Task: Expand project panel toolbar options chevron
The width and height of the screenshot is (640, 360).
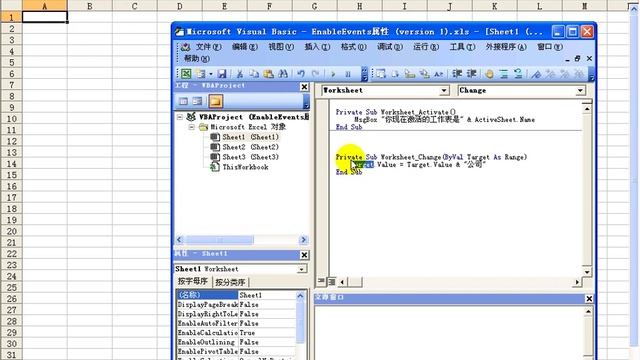Action: (x=306, y=101)
